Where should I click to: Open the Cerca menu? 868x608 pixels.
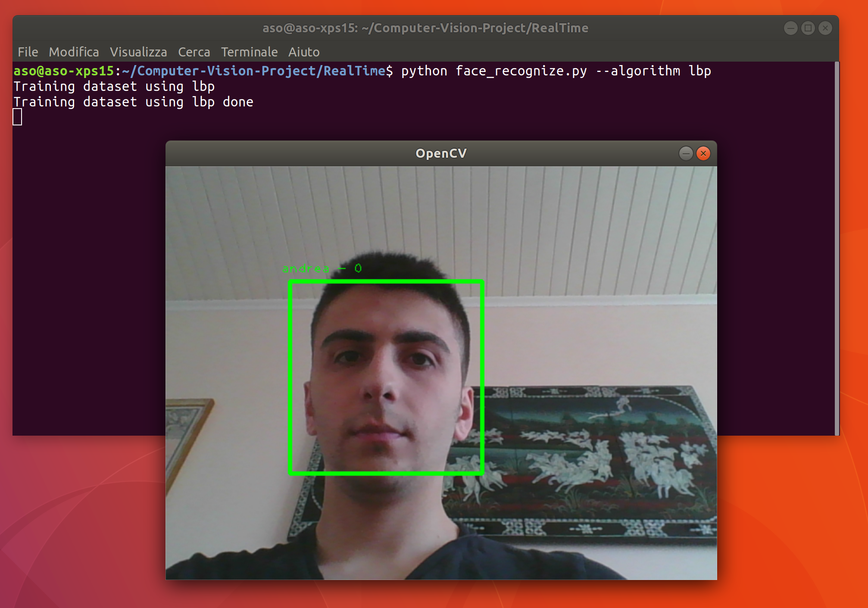pos(194,52)
